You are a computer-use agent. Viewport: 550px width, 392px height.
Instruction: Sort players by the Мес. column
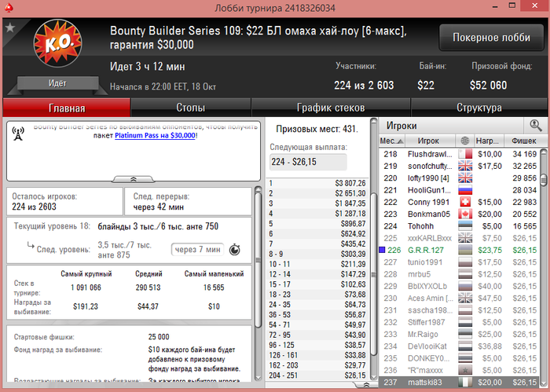pos(391,141)
